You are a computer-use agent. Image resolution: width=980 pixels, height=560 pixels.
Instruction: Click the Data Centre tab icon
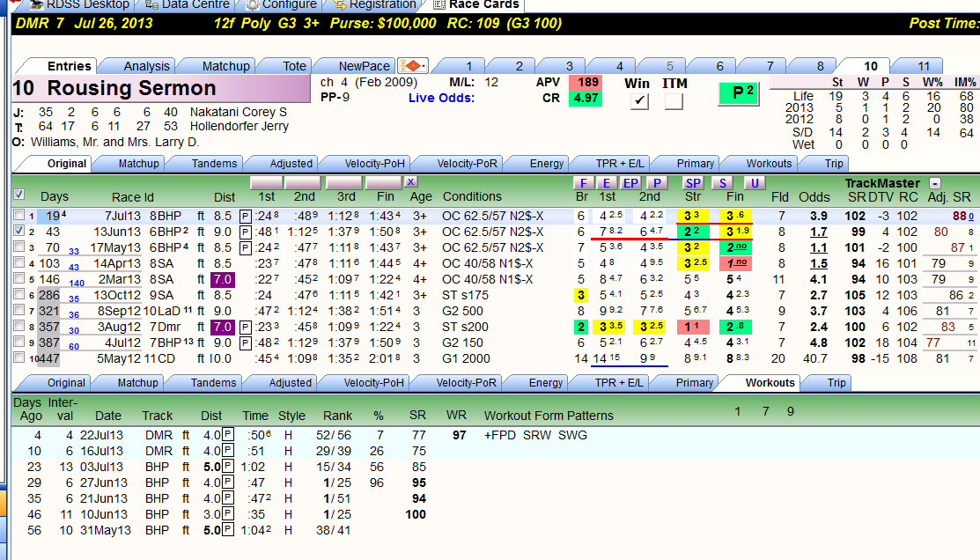coord(151,4)
